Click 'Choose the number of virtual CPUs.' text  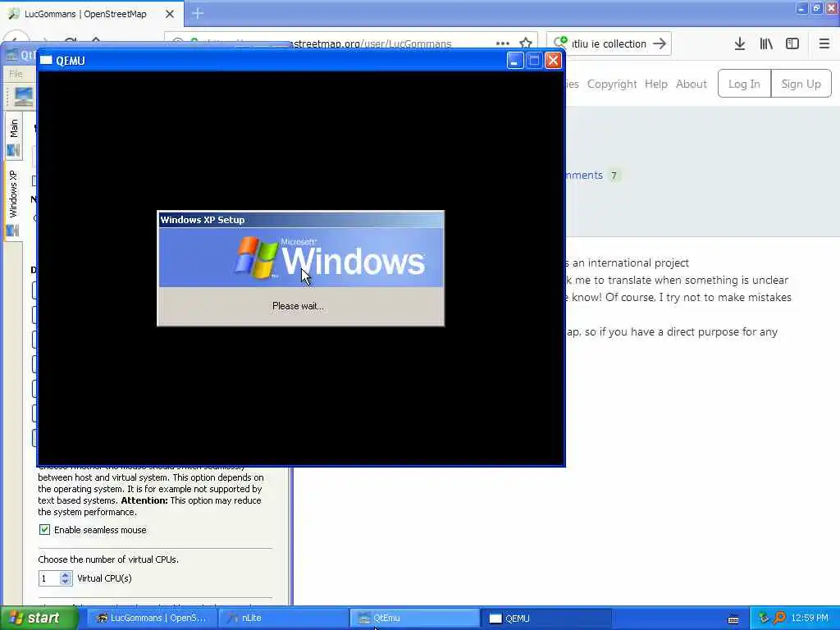pyautogui.click(x=108, y=559)
